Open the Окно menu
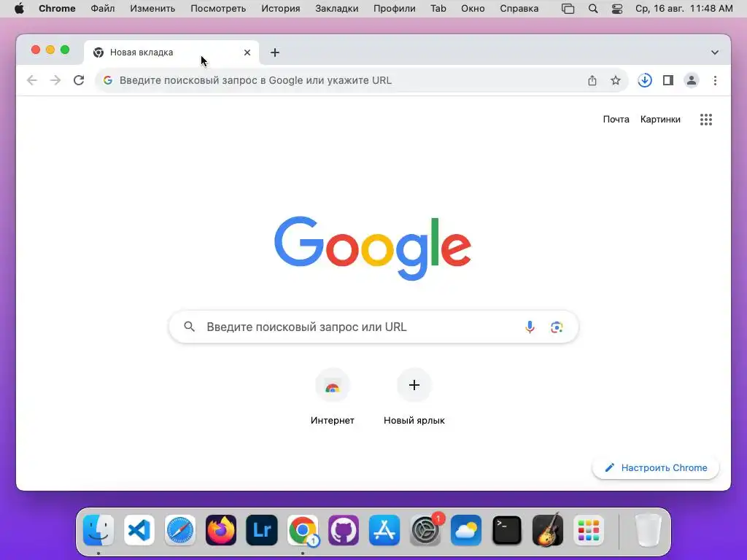Viewport: 747px width, 560px height. tap(473, 9)
